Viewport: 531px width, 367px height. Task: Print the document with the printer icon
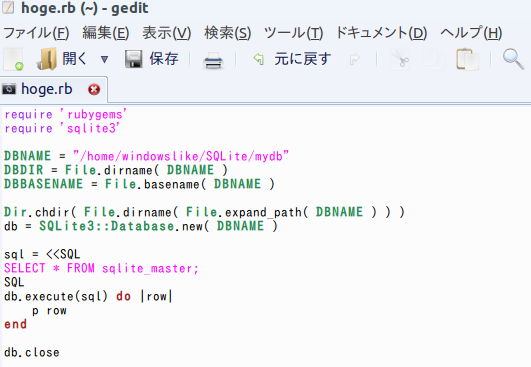tap(213, 60)
